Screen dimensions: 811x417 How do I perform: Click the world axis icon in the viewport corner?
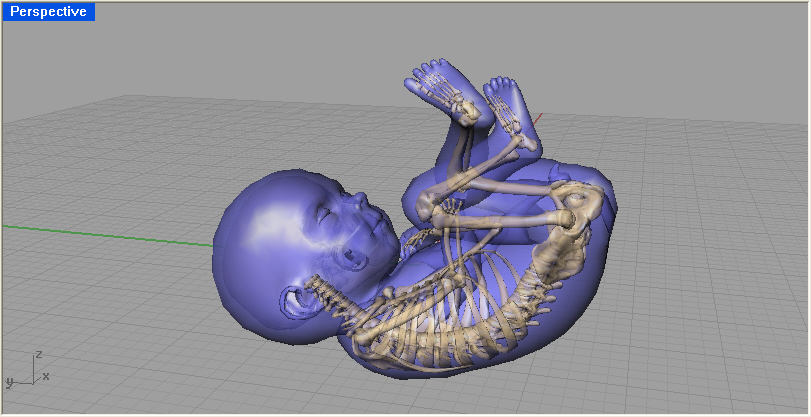click(27, 370)
